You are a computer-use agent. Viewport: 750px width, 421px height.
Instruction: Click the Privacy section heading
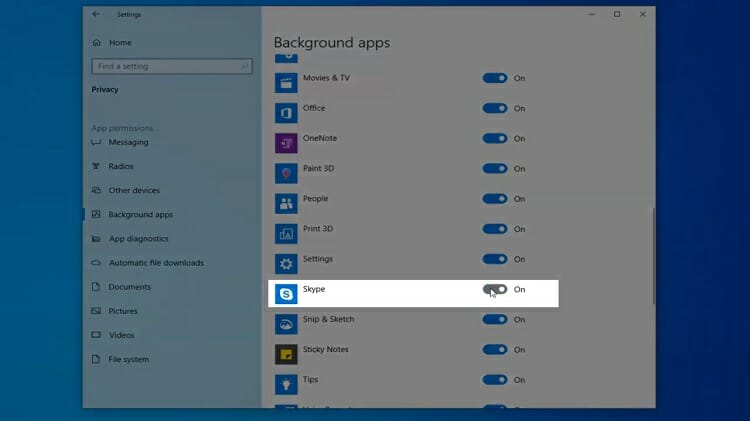coord(105,89)
